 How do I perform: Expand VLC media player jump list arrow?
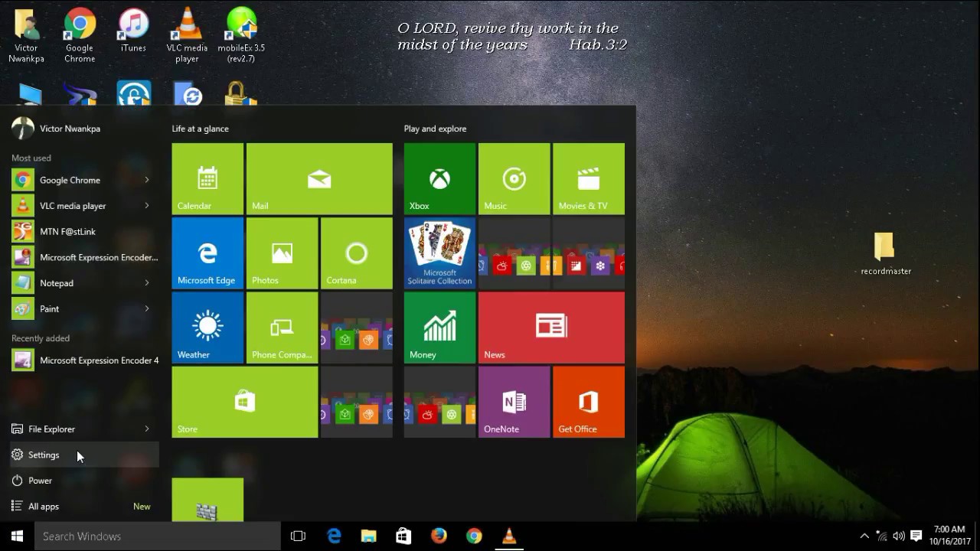pyautogui.click(x=146, y=206)
